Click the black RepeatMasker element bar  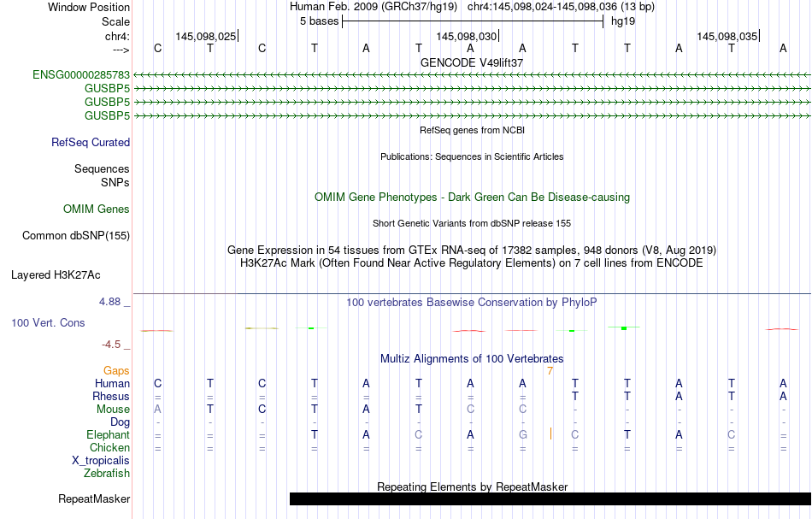point(550,498)
